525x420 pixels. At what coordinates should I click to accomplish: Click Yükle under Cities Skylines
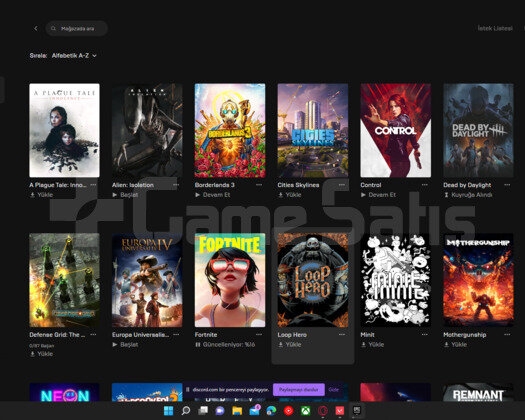(290, 195)
